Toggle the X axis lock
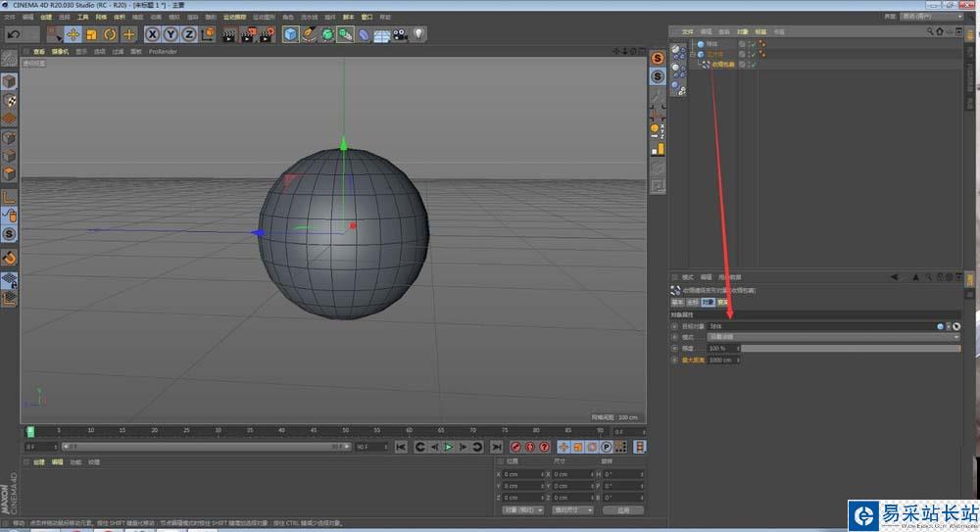This screenshot has width=980, height=532. tap(153, 34)
